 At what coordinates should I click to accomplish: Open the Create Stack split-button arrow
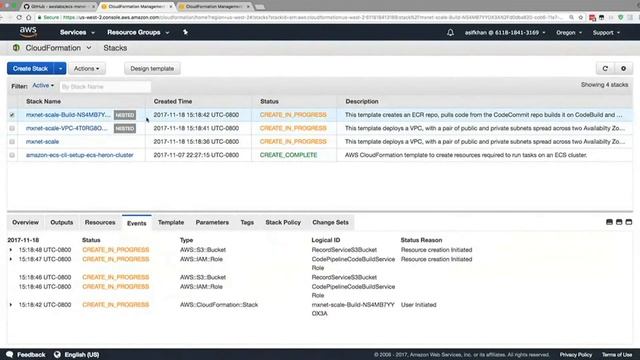point(60,69)
